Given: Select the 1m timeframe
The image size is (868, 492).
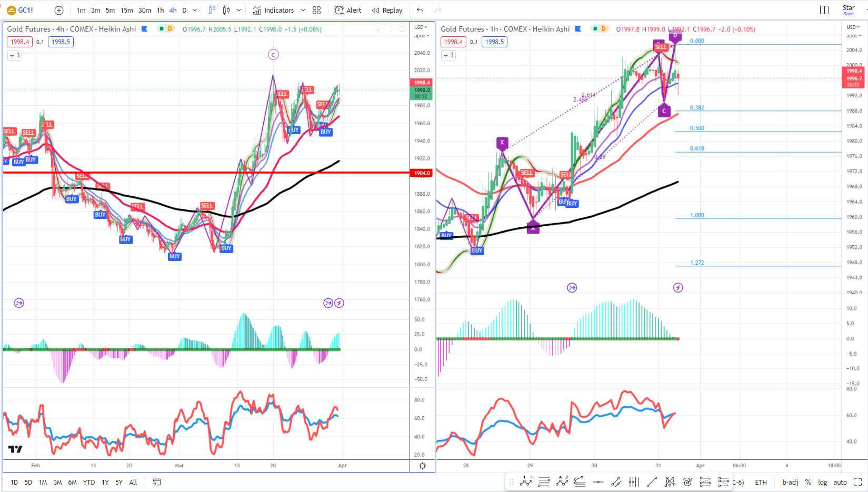Looking at the screenshot, I should click(81, 10).
